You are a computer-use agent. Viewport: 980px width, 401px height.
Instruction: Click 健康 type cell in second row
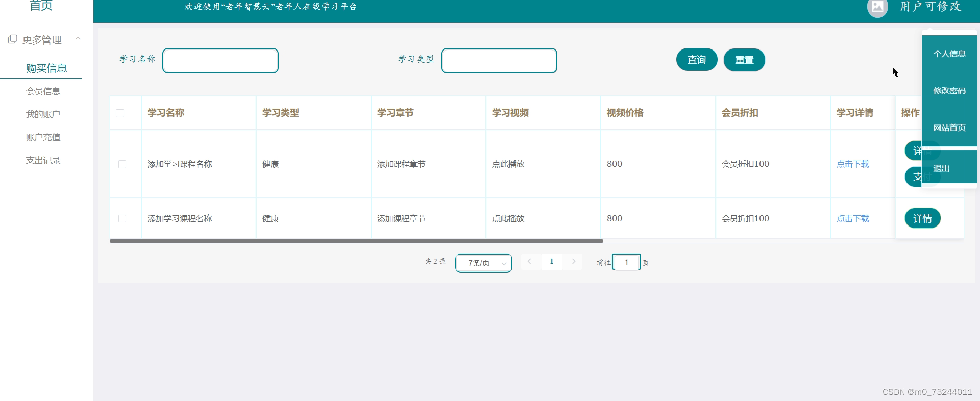point(271,218)
